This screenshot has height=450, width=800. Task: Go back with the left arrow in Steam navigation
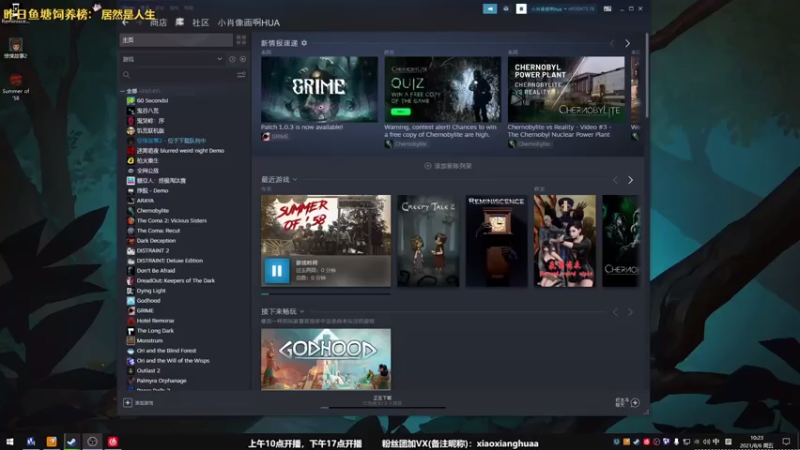pyautogui.click(x=126, y=23)
